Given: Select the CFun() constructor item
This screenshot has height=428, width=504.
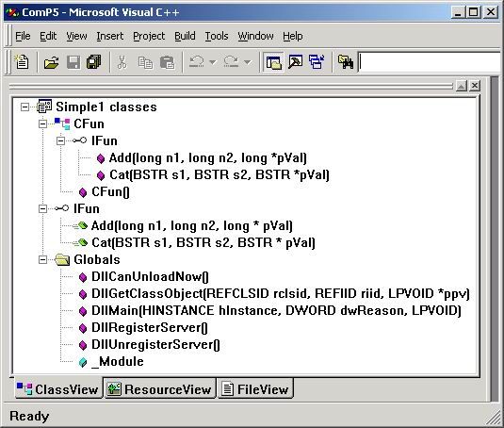Looking at the screenshot, I should click(x=110, y=192).
